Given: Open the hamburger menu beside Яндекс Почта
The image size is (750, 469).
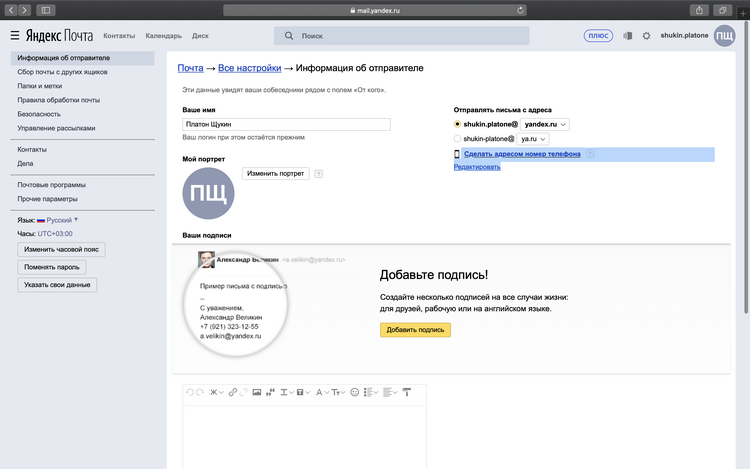Looking at the screenshot, I should tap(15, 35).
